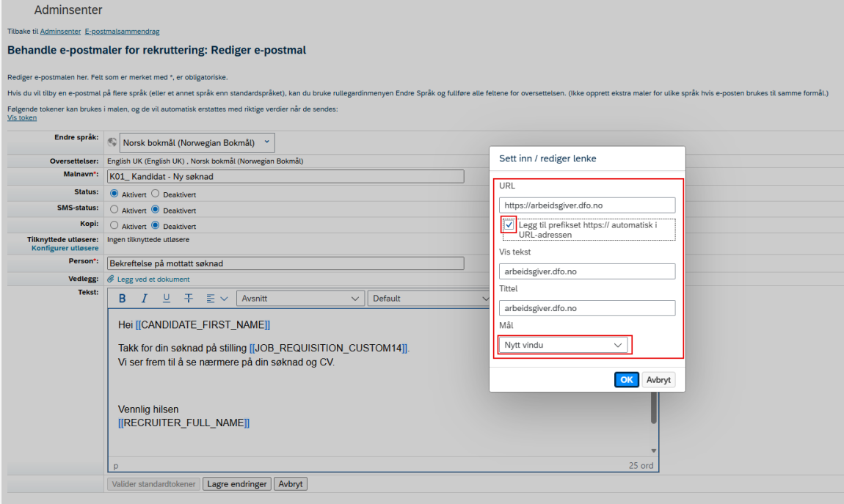Click Lagre endringer button
This screenshot has width=844, height=504.
pyautogui.click(x=237, y=484)
